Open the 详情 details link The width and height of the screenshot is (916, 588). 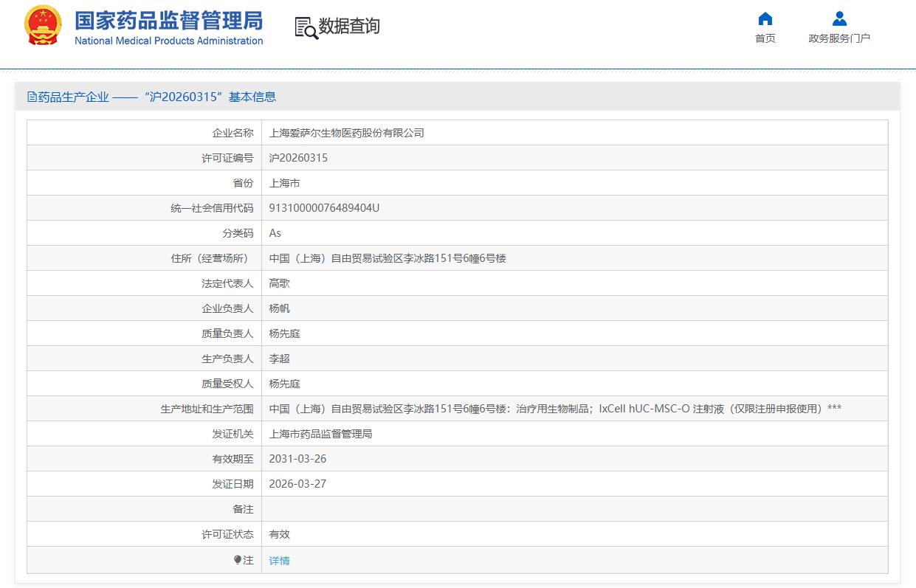tap(279, 561)
